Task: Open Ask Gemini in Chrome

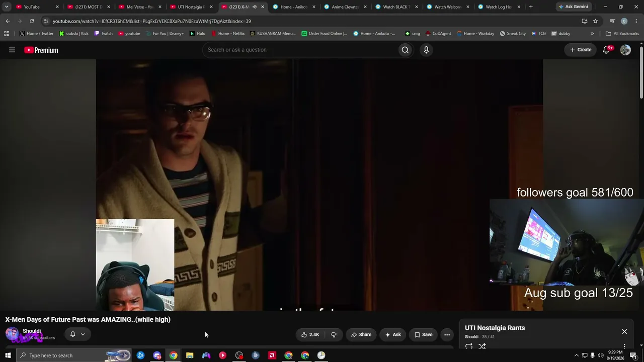Action: [x=573, y=7]
